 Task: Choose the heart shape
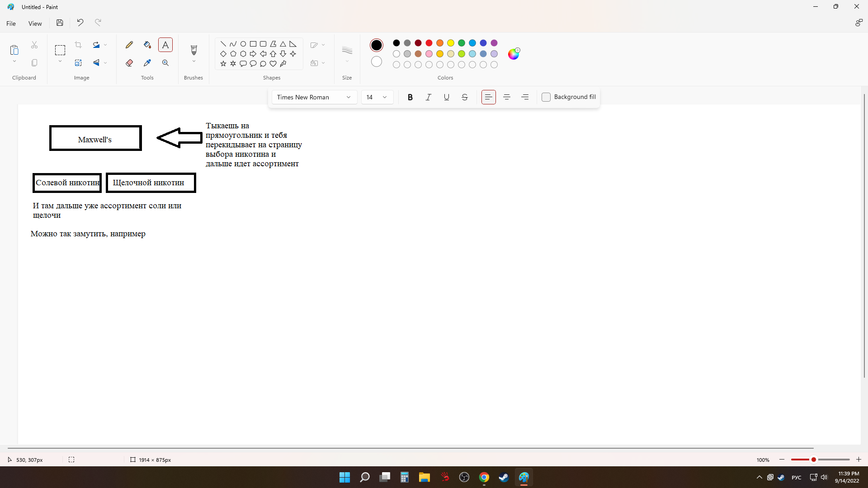273,64
